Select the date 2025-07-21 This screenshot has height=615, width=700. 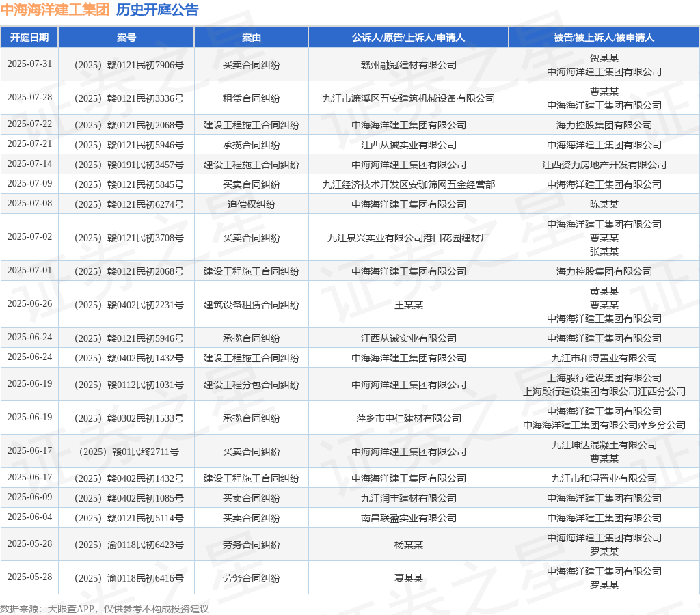point(29,143)
